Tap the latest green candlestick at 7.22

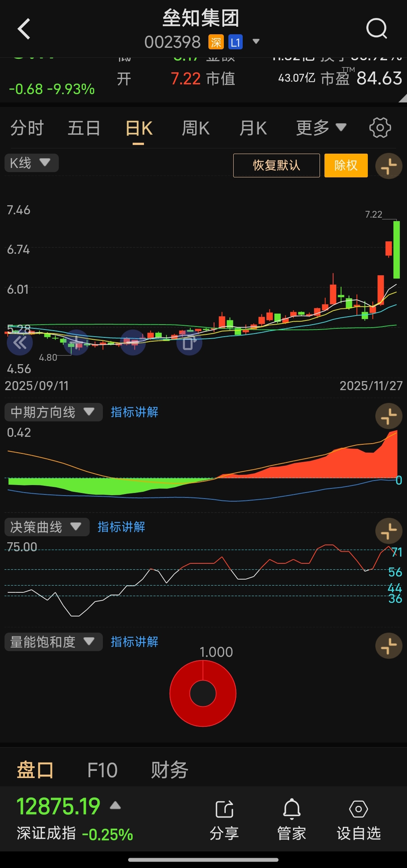click(x=396, y=250)
